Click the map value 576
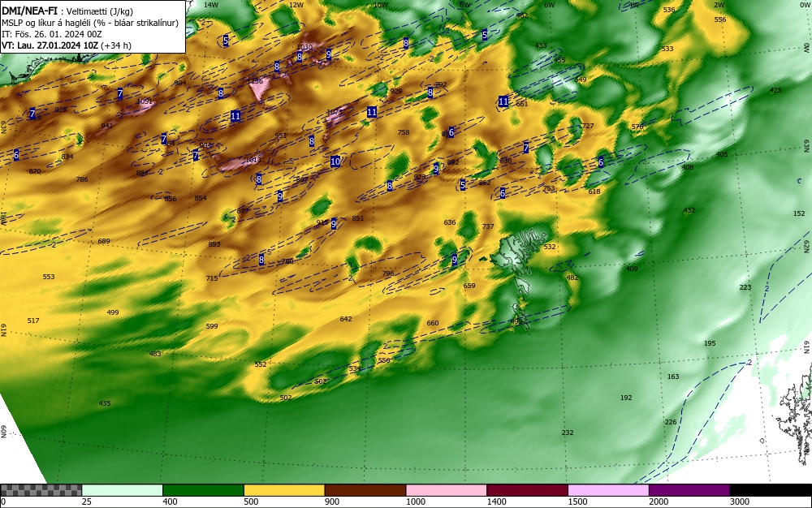 tap(637, 127)
